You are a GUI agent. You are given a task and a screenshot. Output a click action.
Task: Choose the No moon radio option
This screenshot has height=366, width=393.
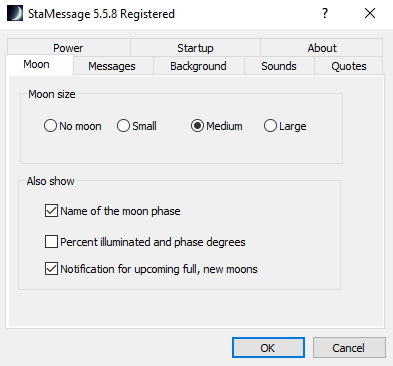tap(73, 126)
